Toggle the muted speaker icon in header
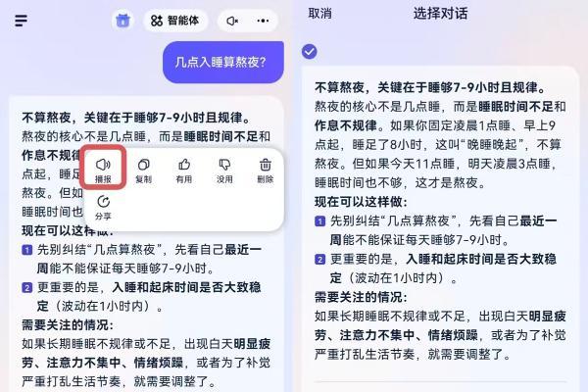This screenshot has width=588, height=392. (232, 21)
